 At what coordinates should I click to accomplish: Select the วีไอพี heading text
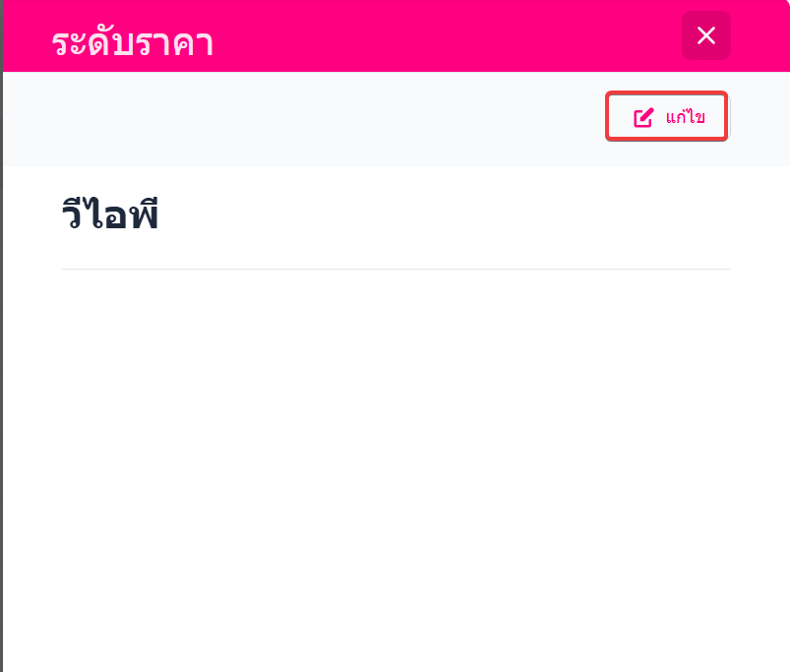[x=110, y=215]
